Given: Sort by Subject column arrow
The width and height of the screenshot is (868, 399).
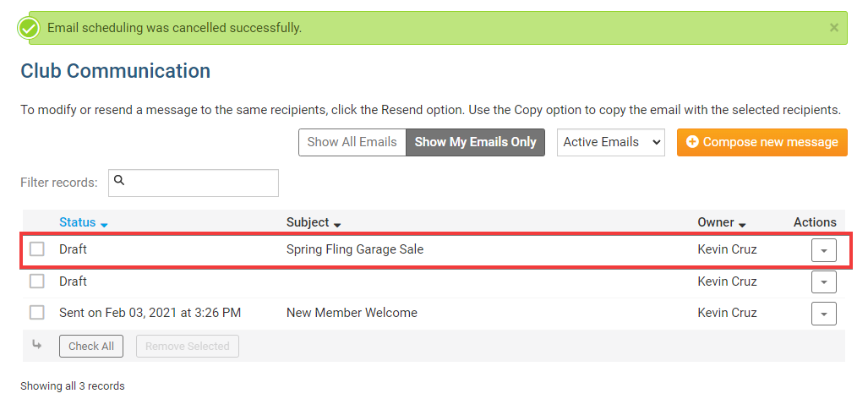Looking at the screenshot, I should click(337, 224).
